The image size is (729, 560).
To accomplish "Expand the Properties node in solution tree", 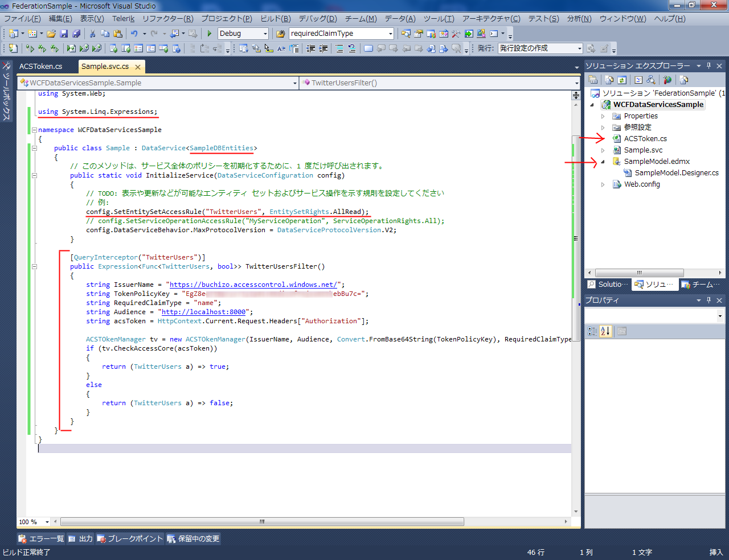I will point(603,116).
